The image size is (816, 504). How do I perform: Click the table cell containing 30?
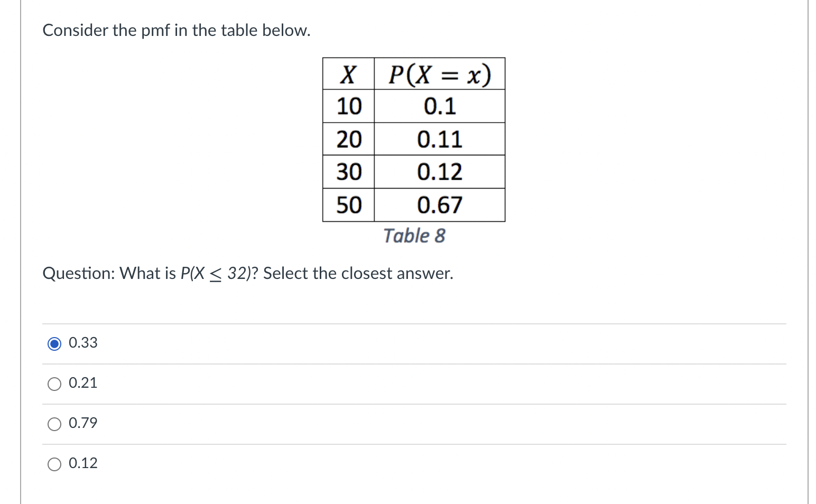[348, 172]
